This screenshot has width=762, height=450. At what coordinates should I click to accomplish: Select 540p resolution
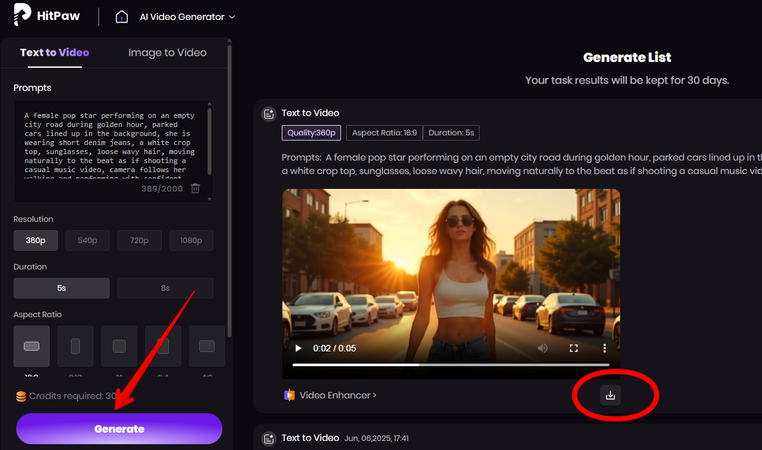click(87, 241)
